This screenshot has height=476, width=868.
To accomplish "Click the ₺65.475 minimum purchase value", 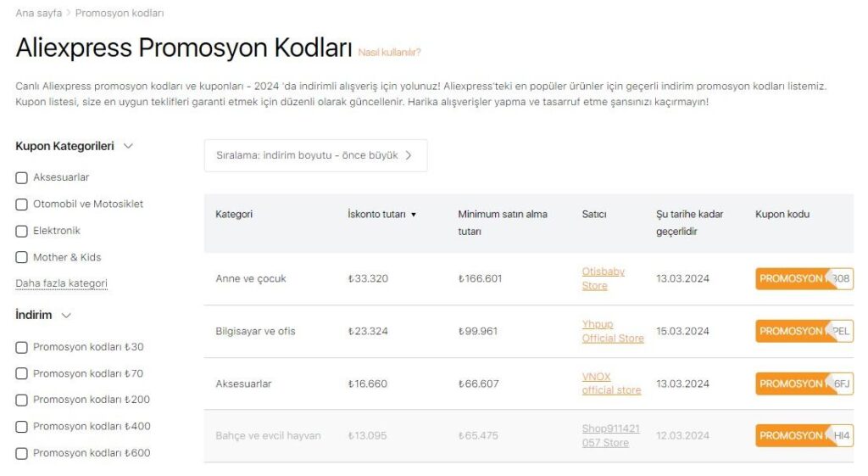I will [x=478, y=435].
